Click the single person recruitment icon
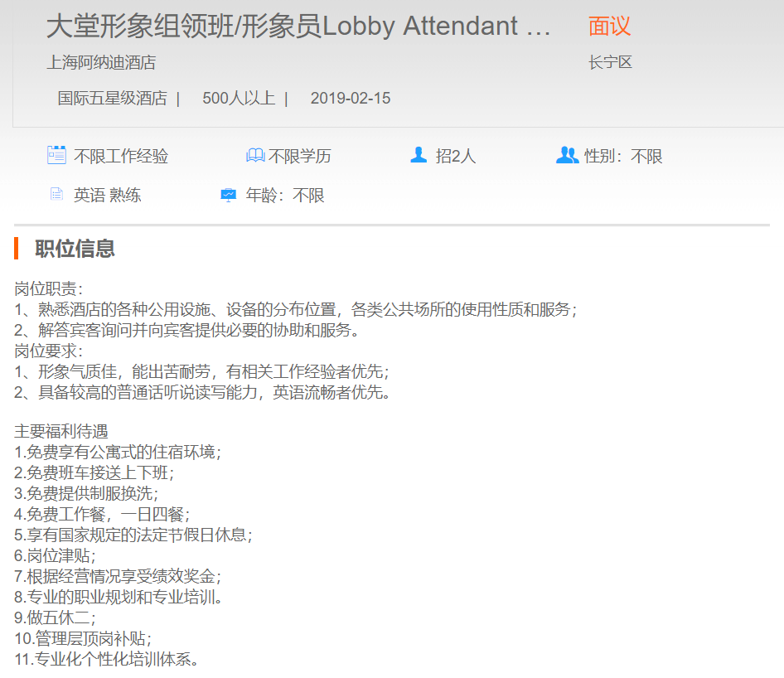Screen dimensions: 784x678 click(x=419, y=155)
